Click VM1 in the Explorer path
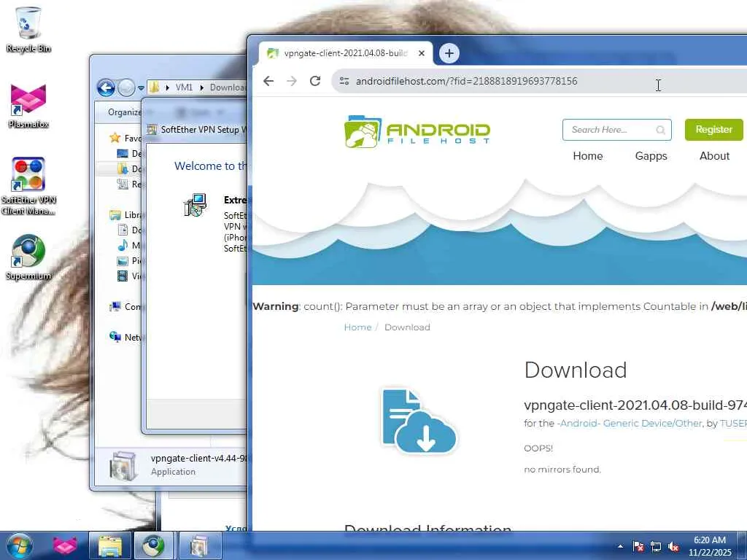Image resolution: width=747 pixels, height=560 pixels. pyautogui.click(x=184, y=87)
